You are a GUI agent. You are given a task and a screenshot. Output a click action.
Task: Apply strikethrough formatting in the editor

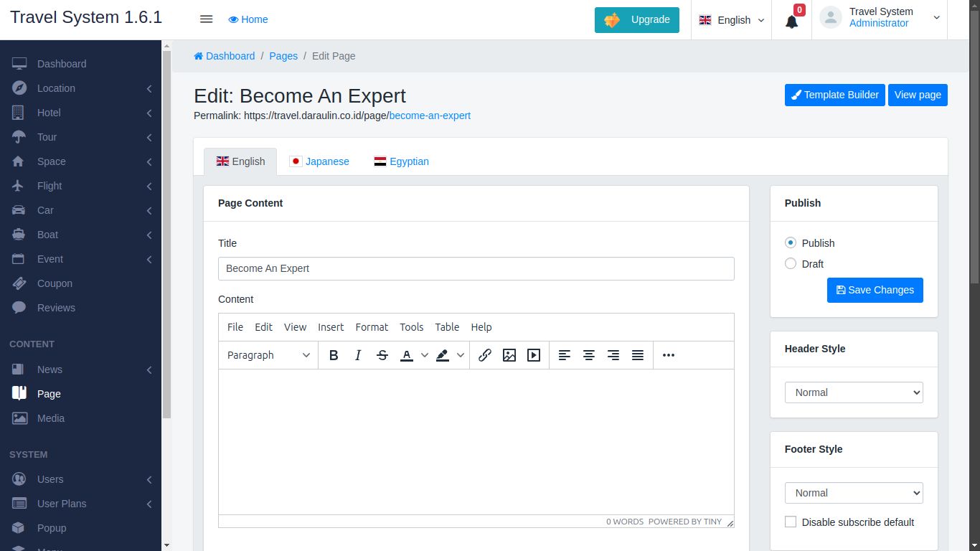pyautogui.click(x=382, y=355)
